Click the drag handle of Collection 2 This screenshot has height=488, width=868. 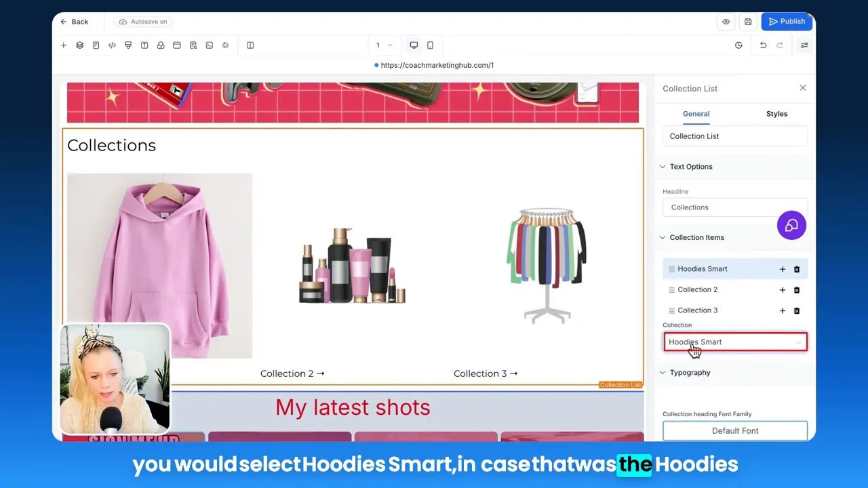click(672, 290)
